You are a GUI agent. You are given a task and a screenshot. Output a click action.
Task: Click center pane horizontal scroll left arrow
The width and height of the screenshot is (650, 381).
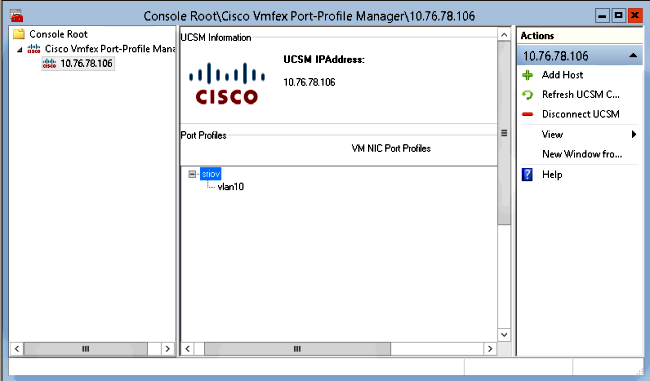click(x=187, y=349)
